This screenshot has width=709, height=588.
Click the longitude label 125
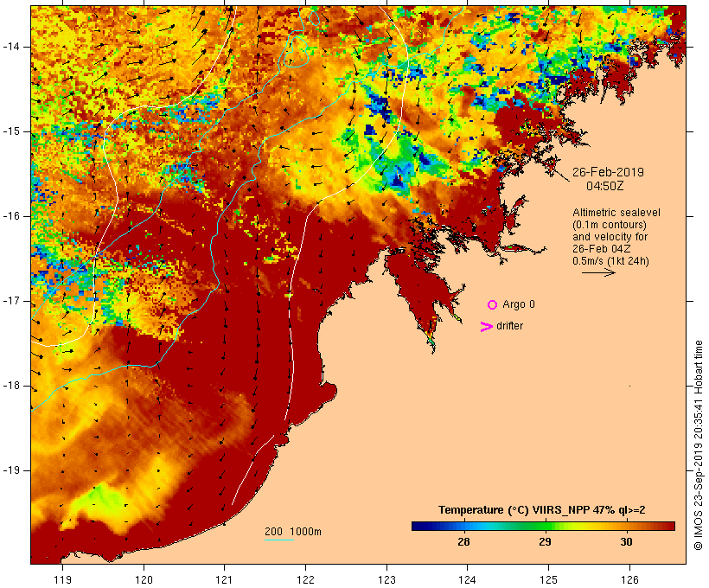[548, 580]
